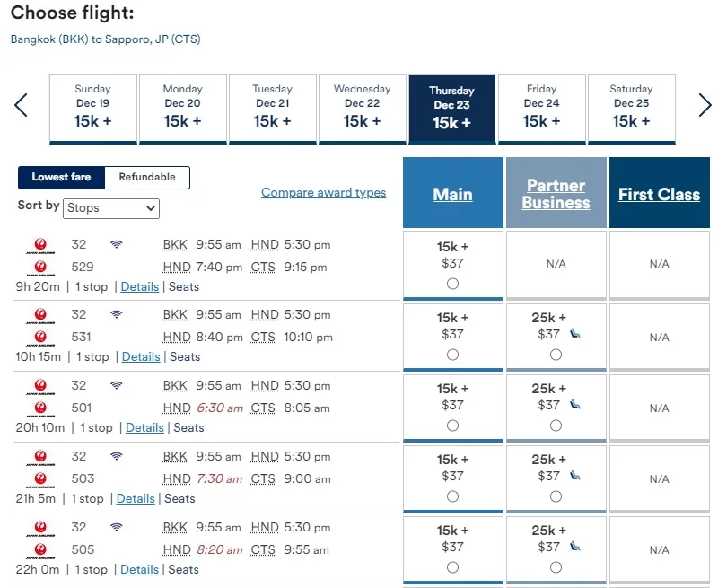The image size is (718, 588).
Task: Advance dates with right chevron arrow
Action: [x=705, y=105]
